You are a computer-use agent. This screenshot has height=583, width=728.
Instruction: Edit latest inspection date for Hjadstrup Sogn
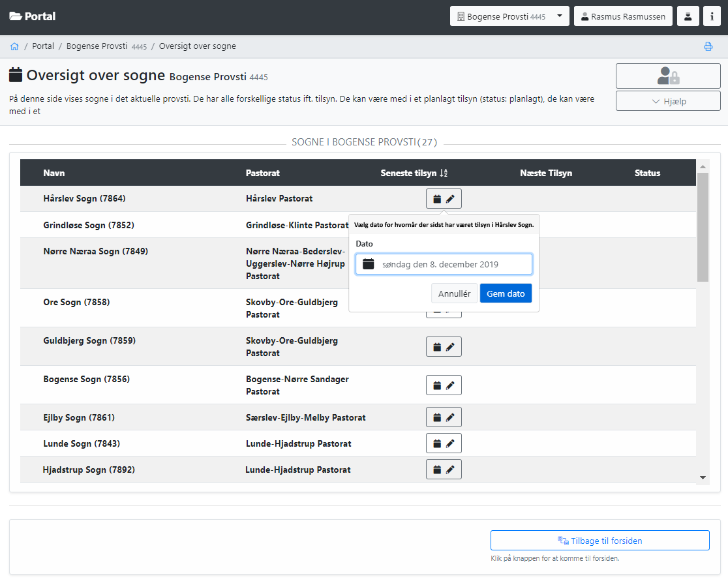(444, 470)
